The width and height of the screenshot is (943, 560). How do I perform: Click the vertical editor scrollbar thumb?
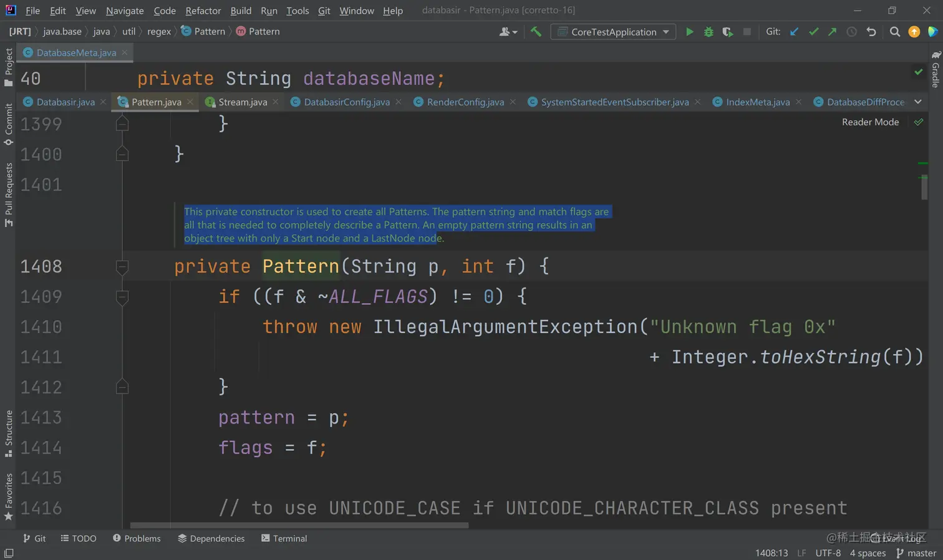tap(924, 187)
